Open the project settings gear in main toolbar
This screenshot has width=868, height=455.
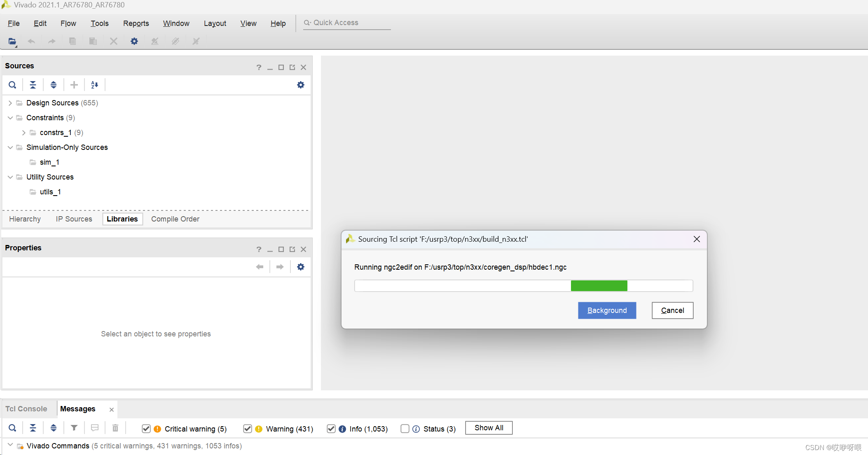(x=134, y=41)
